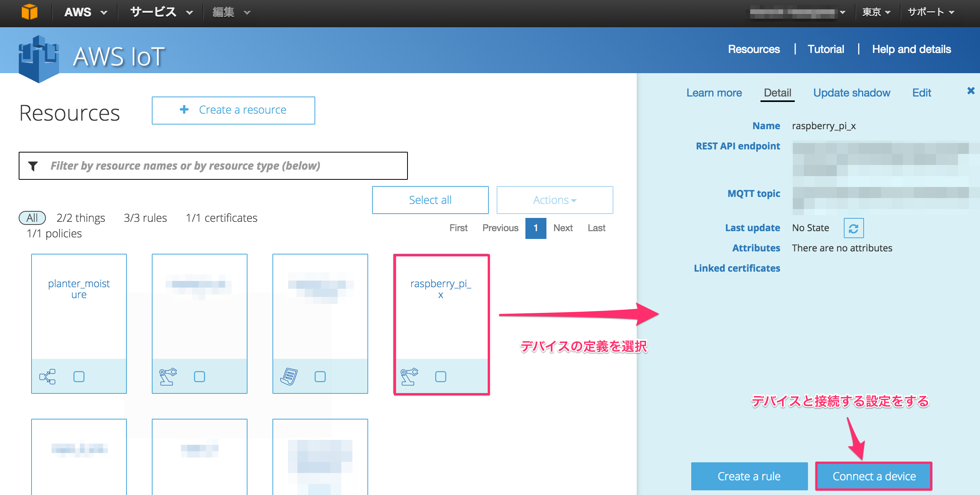Switch to the Update shadow tab

point(851,93)
